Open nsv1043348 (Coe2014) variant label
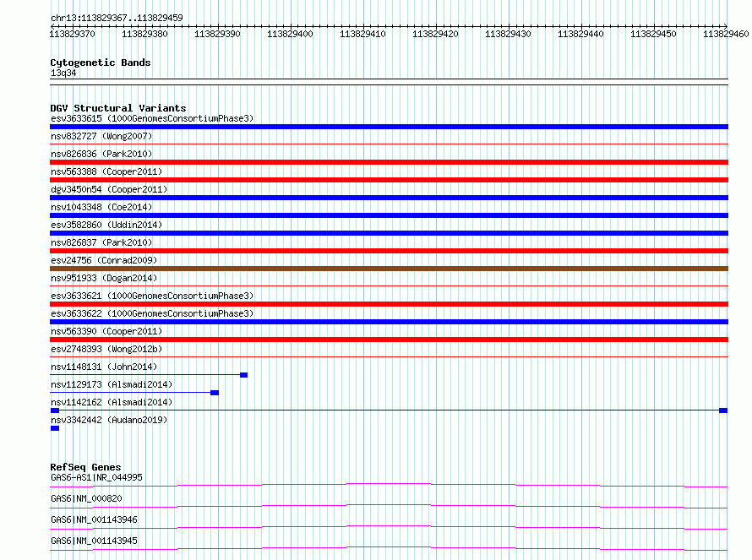This screenshot has height=560, width=752. (x=101, y=207)
